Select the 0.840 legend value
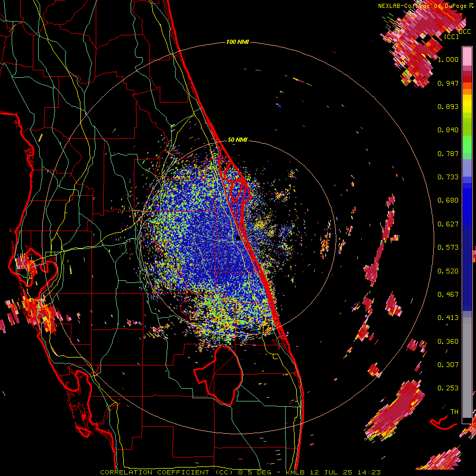476x476 pixels. click(448, 130)
